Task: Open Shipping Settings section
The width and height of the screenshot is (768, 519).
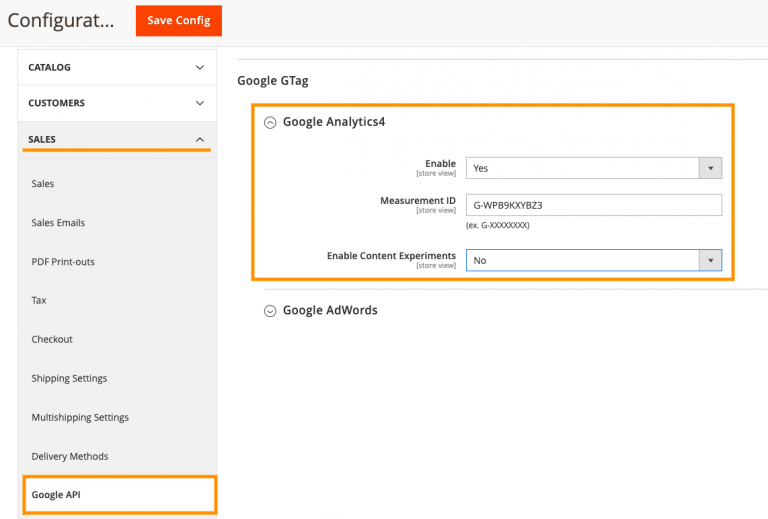Action: 69,378
